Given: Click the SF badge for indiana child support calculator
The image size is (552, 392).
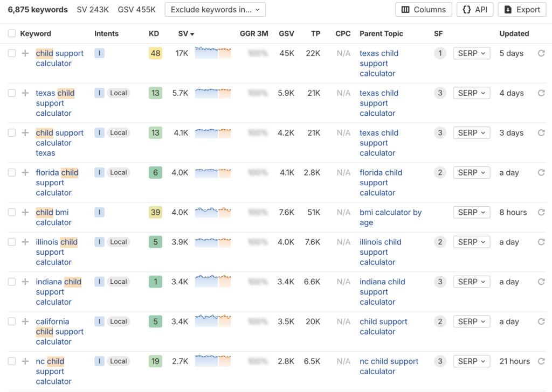Looking at the screenshot, I should (440, 282).
